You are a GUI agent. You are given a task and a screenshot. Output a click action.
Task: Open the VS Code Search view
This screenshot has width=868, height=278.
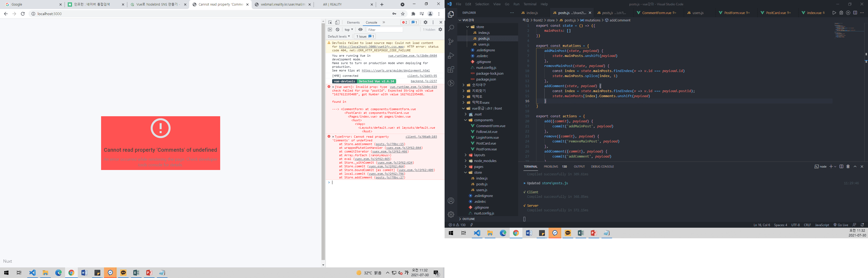[x=451, y=28]
